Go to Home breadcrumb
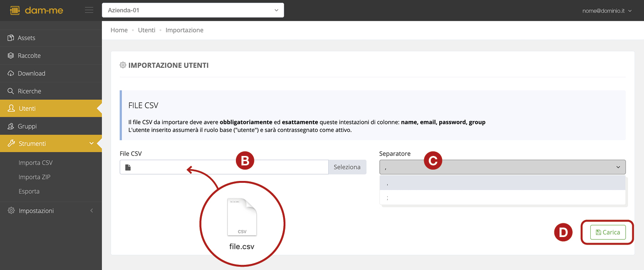 tap(119, 30)
